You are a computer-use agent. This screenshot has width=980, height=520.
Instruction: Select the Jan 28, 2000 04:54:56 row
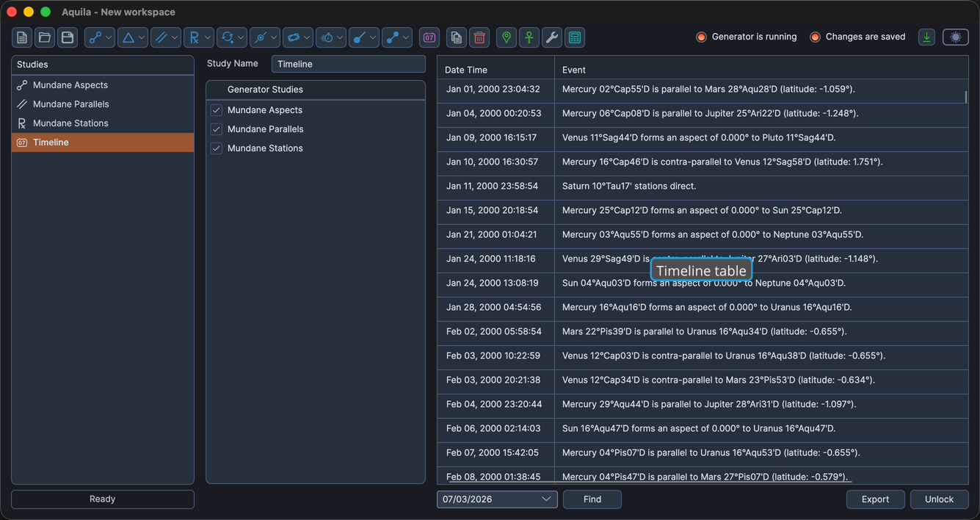703,308
